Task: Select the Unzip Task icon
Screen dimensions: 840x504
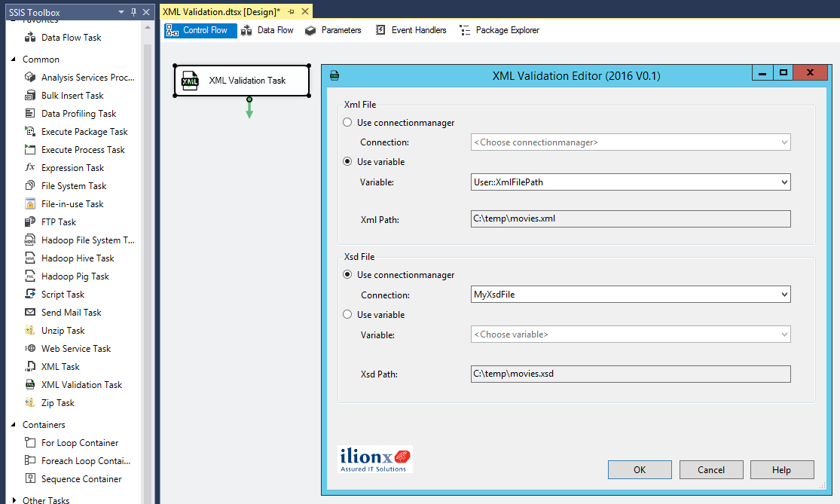Action: point(30,331)
